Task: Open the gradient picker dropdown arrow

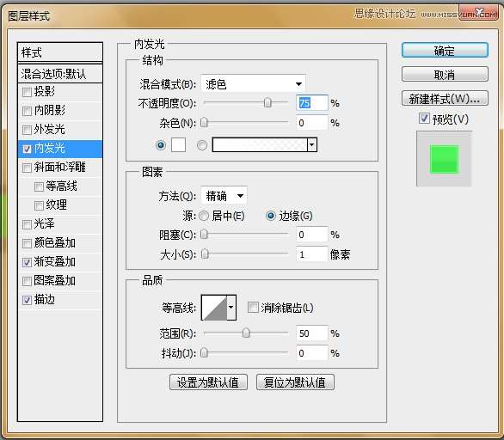Action: point(312,145)
